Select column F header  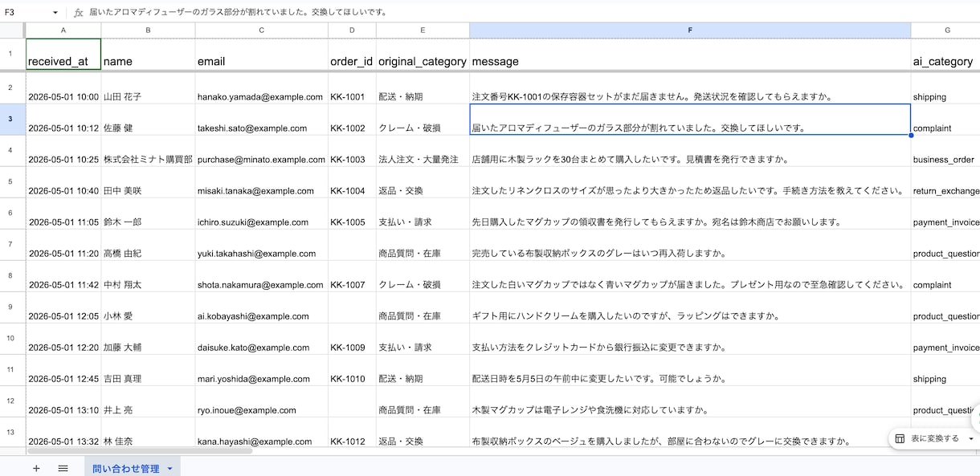coord(690,30)
